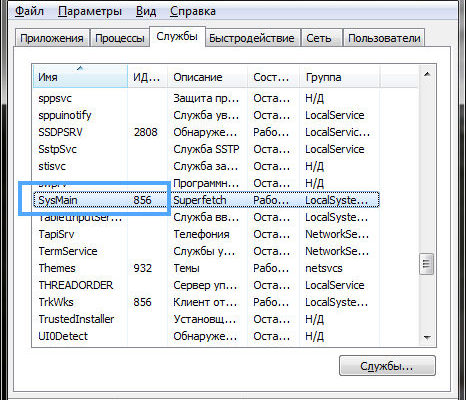Click the Клиент от... description cell
Screen dimensions: 466x400
click(205, 302)
